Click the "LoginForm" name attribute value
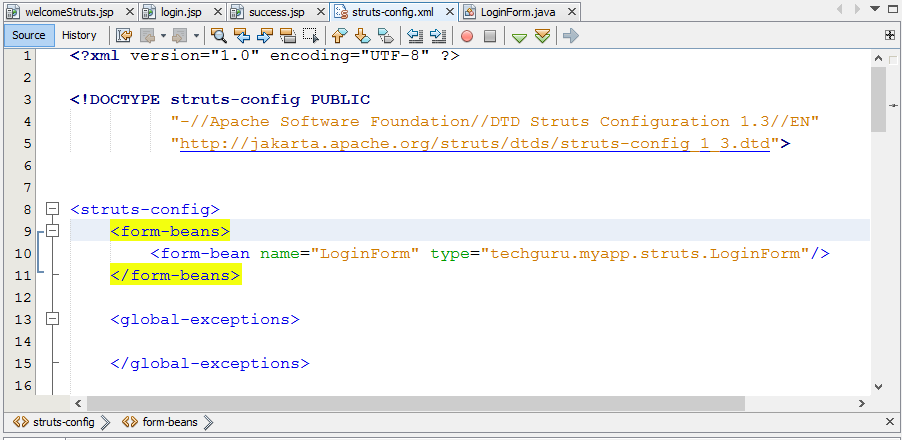 click(365, 253)
